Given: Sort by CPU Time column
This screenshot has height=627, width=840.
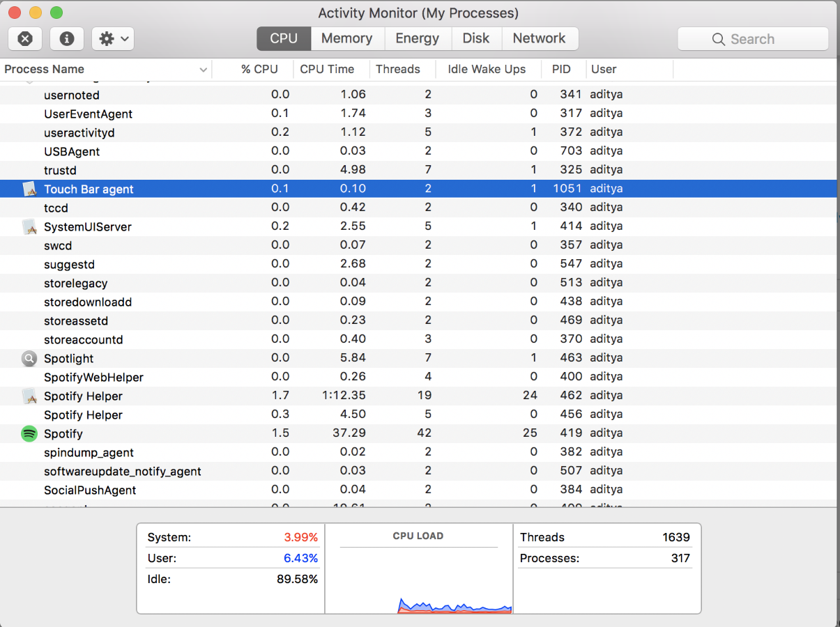Looking at the screenshot, I should click(327, 69).
